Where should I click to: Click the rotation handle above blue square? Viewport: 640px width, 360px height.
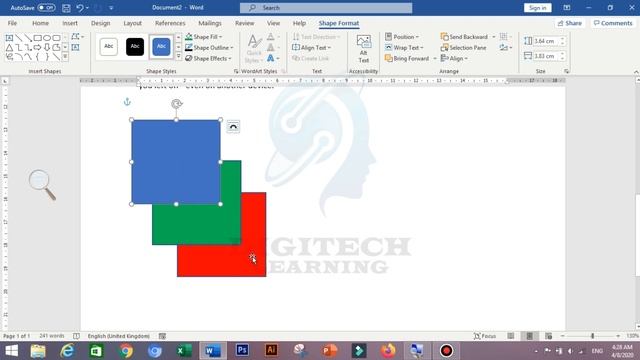pos(176,104)
